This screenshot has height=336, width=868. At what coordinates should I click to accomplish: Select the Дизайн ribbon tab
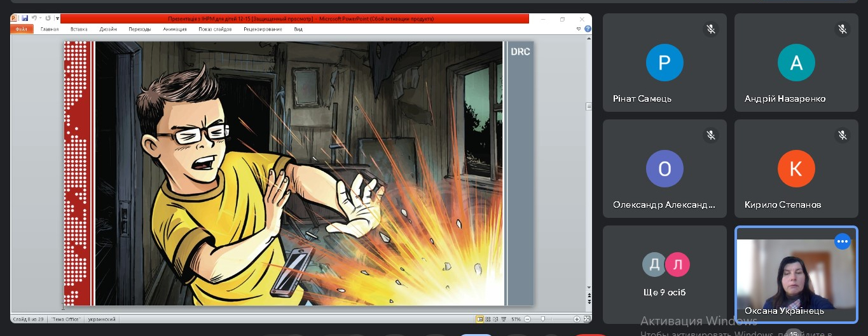pos(108,29)
